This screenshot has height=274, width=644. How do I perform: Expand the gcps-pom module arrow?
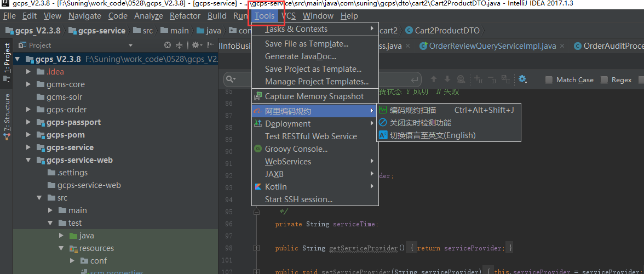coord(28,135)
